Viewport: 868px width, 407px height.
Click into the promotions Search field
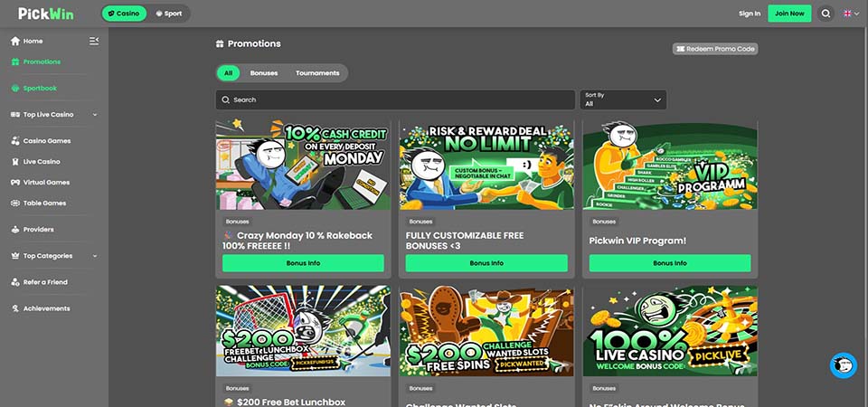(x=395, y=99)
